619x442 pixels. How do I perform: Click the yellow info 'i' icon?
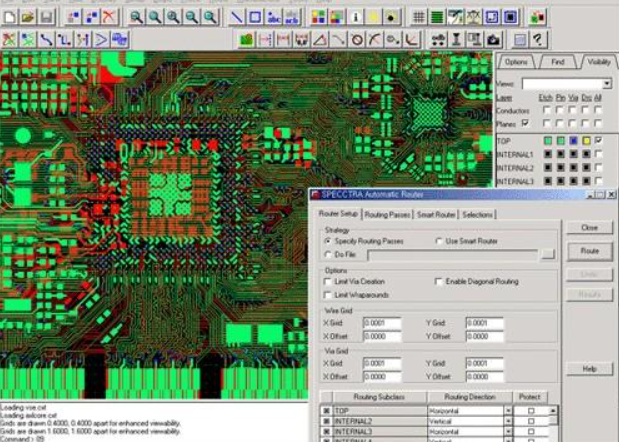click(355, 17)
